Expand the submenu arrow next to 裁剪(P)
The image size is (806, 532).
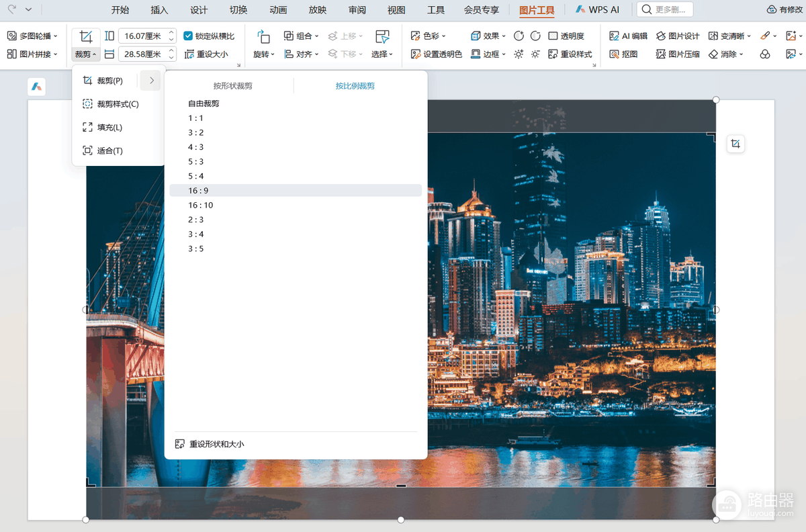(x=152, y=81)
